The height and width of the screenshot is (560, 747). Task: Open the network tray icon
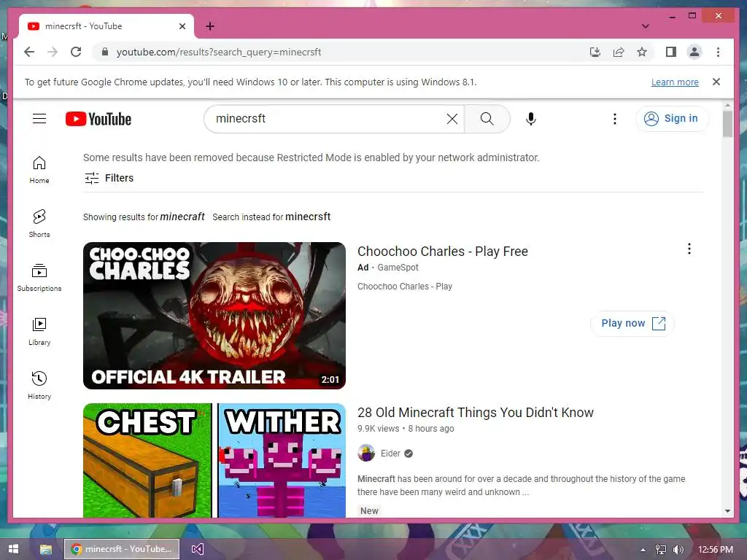[x=660, y=550]
